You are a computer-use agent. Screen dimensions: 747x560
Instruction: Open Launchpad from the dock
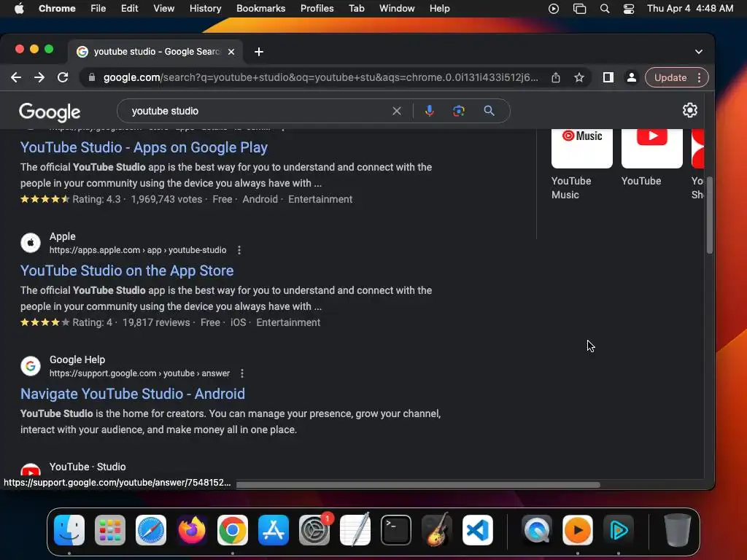(x=110, y=530)
